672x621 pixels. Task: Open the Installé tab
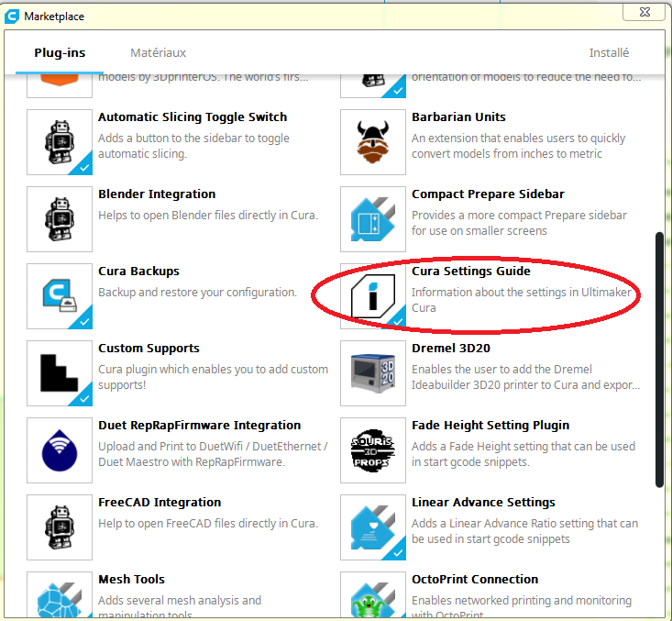609,53
